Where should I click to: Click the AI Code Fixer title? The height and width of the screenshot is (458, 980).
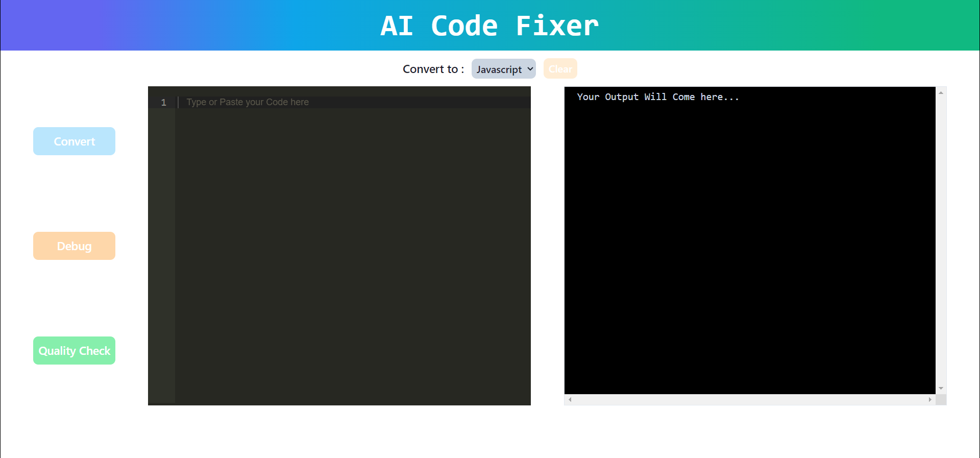point(489,26)
